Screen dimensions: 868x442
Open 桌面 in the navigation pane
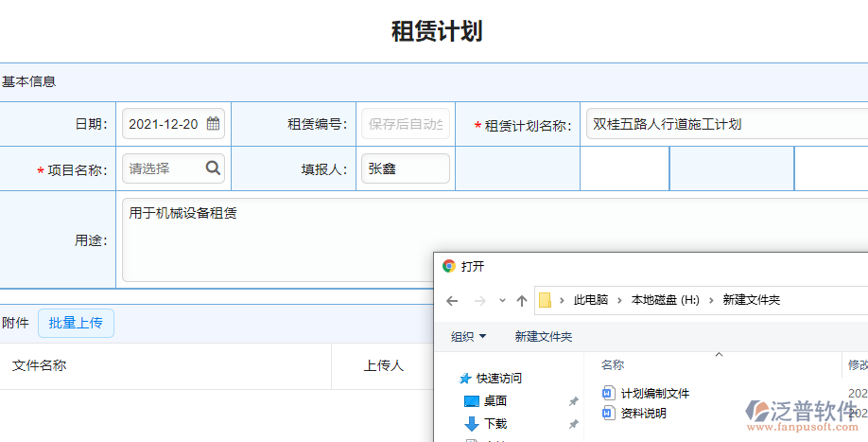coord(495,401)
